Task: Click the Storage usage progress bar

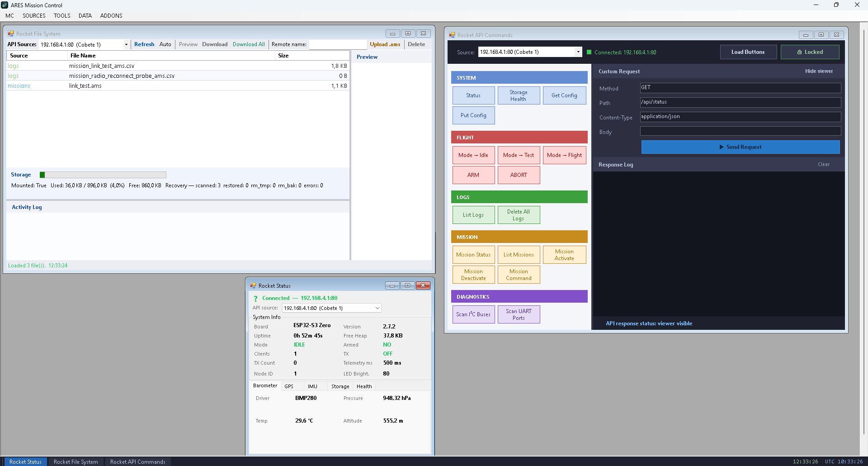Action: (103, 175)
